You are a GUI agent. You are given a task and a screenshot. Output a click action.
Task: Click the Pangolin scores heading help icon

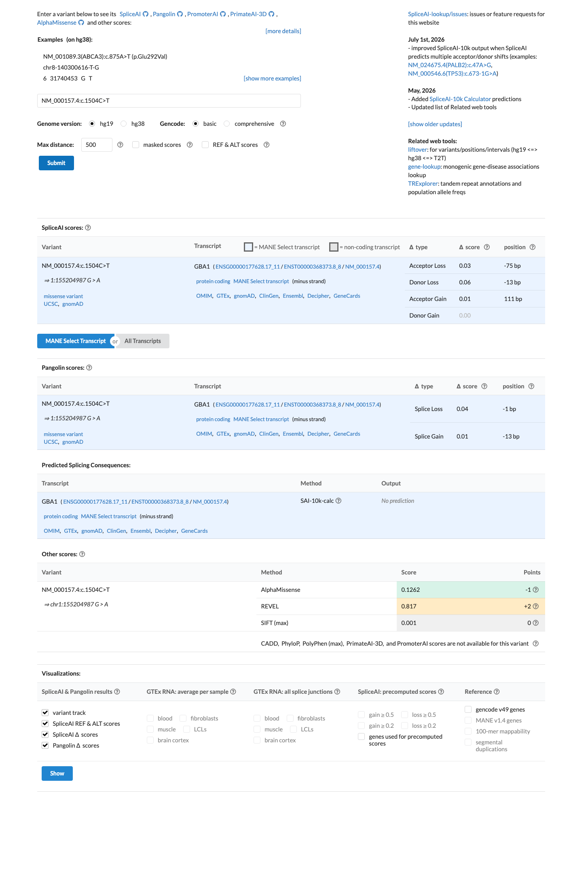point(89,368)
